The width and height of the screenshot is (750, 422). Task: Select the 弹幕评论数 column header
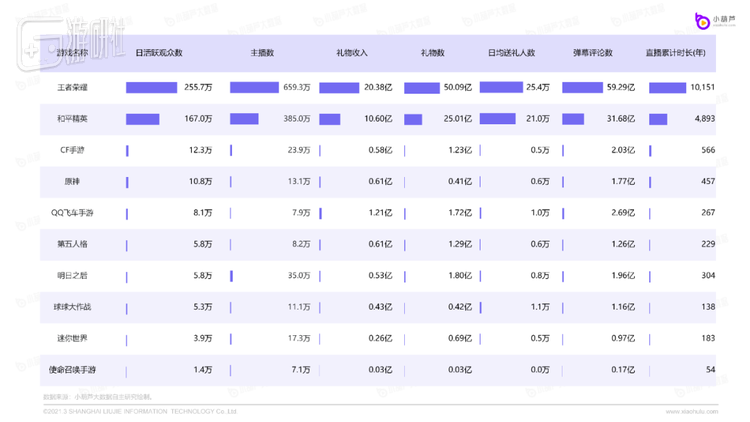click(x=593, y=53)
